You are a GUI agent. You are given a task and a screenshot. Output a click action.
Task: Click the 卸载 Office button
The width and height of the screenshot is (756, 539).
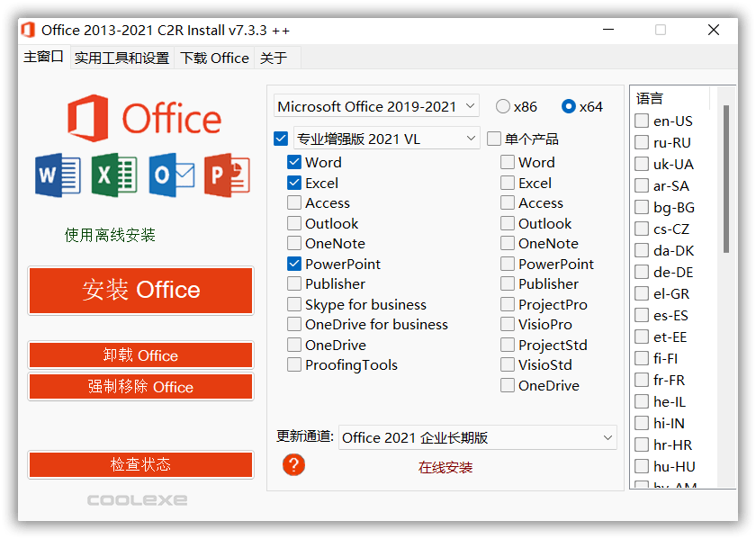140,355
